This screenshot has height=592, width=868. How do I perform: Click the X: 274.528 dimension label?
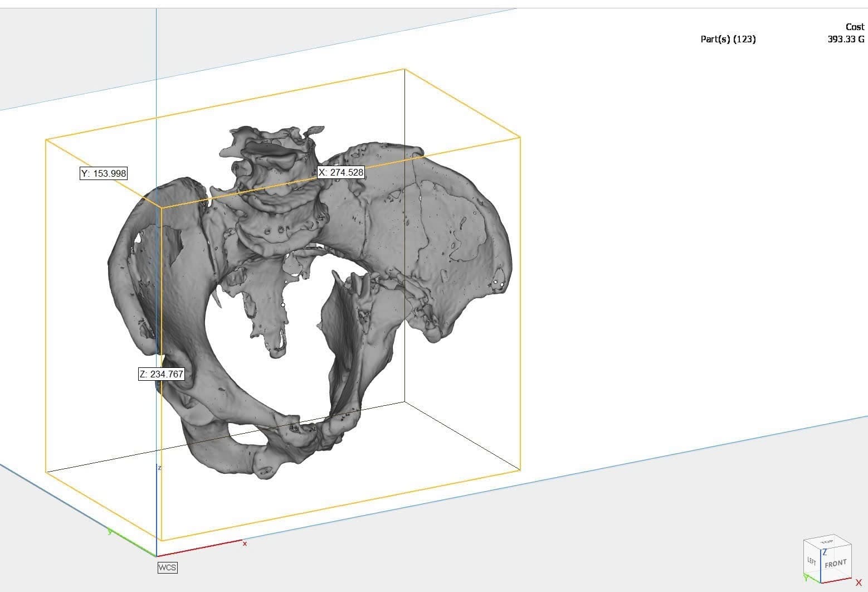(x=341, y=172)
